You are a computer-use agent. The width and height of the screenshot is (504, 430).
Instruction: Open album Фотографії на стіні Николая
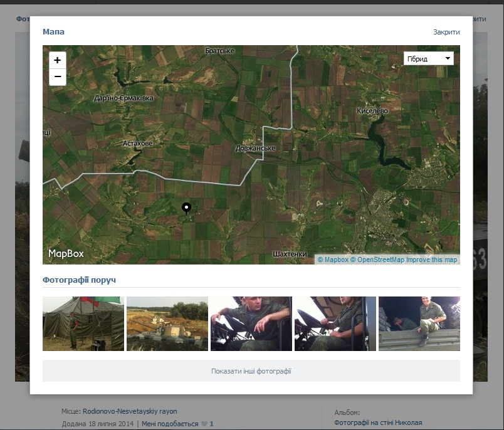pyautogui.click(x=379, y=423)
